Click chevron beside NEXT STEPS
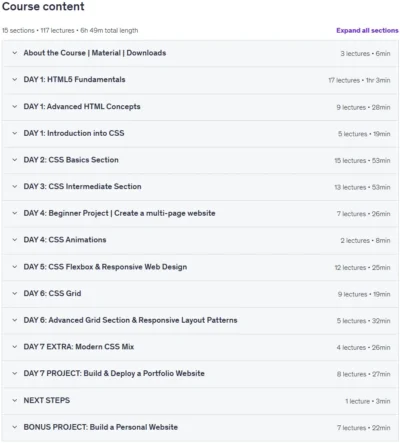 15,401
